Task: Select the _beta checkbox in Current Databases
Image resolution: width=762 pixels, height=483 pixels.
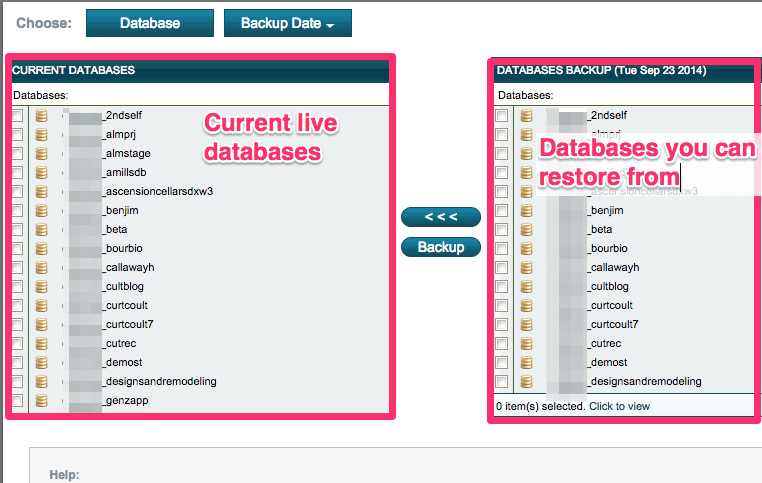Action: click(x=17, y=229)
